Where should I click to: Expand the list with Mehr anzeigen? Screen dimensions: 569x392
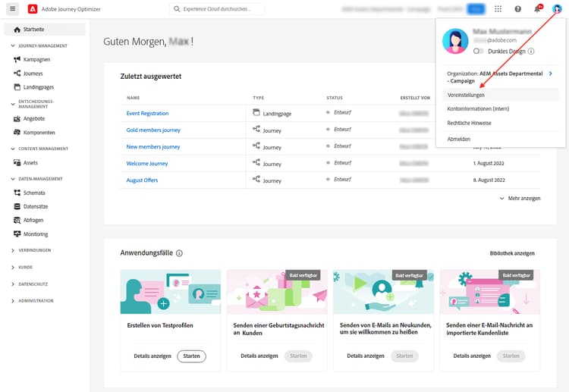[x=520, y=199]
